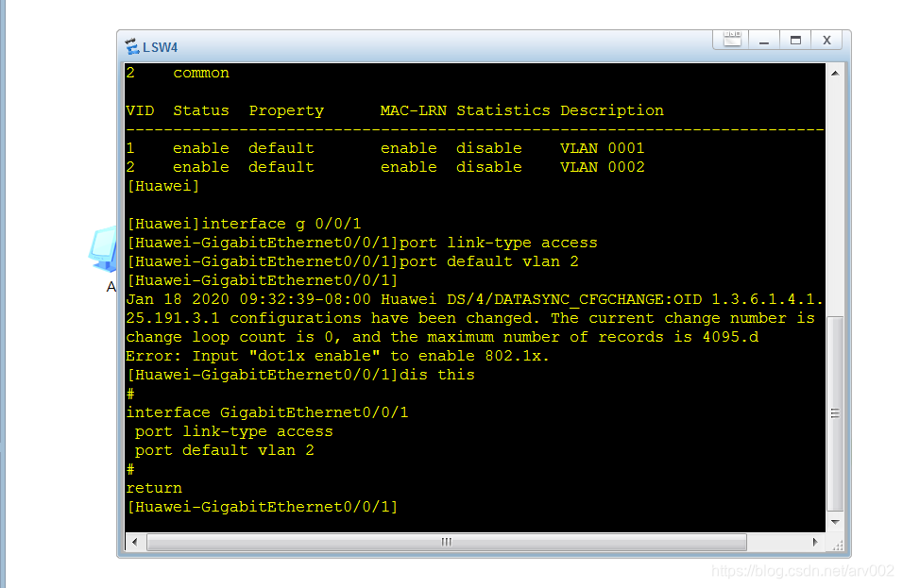Click the 'interface GigabitEthernet0/0/1' config line

[267, 412]
